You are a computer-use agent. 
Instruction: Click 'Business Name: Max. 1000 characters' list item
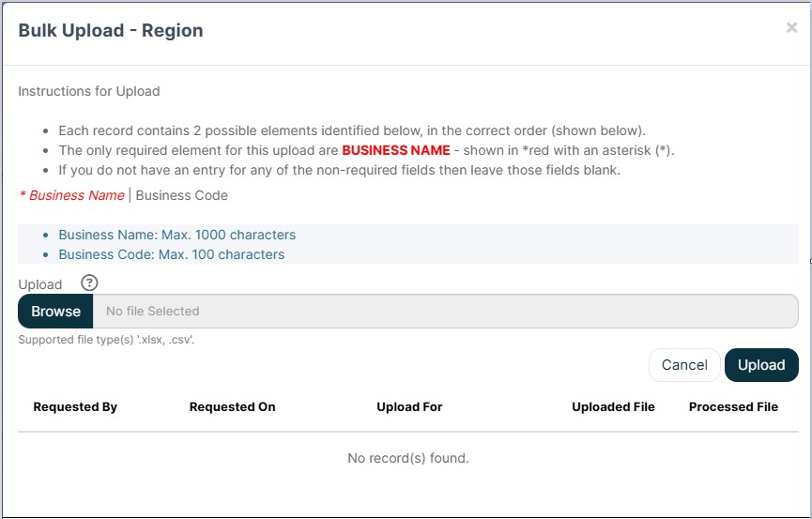coord(176,235)
